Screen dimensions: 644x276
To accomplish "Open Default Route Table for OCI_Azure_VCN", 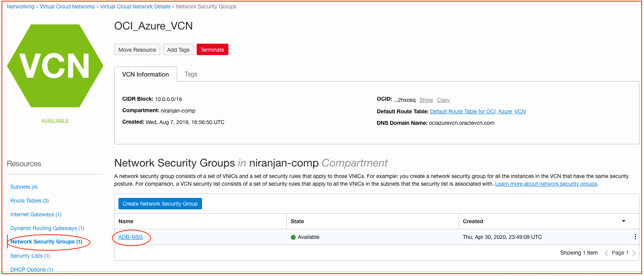I will click(478, 111).
